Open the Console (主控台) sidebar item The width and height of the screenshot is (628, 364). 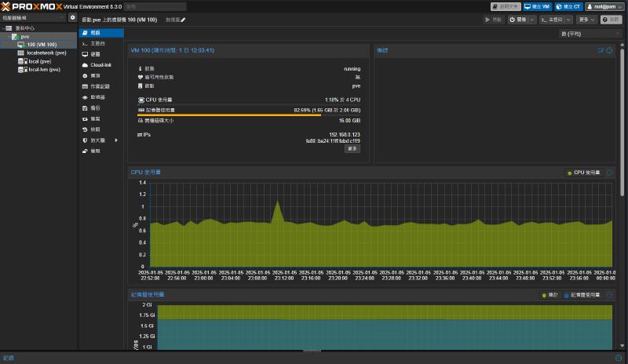pos(101,43)
